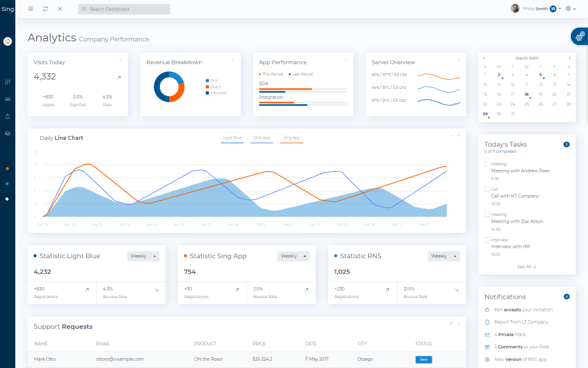
Task: Click the calendar next month arrow
Action: pos(570,58)
